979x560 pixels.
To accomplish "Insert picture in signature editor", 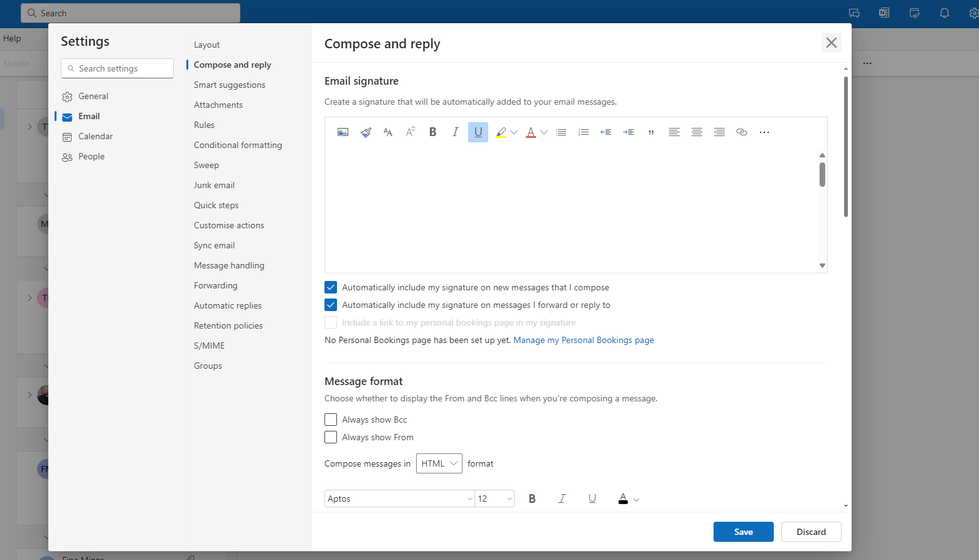I will pos(343,132).
